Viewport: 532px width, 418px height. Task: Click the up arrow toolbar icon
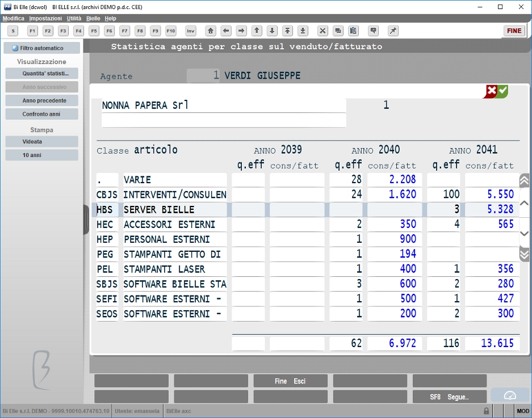[x=257, y=31]
